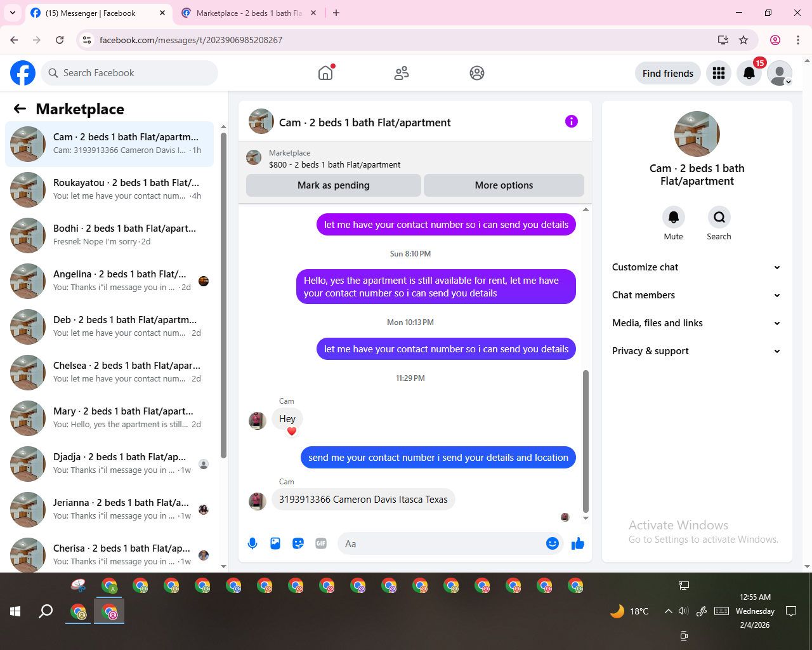
Task: Open Windows taskbar search
Action: (x=46, y=611)
